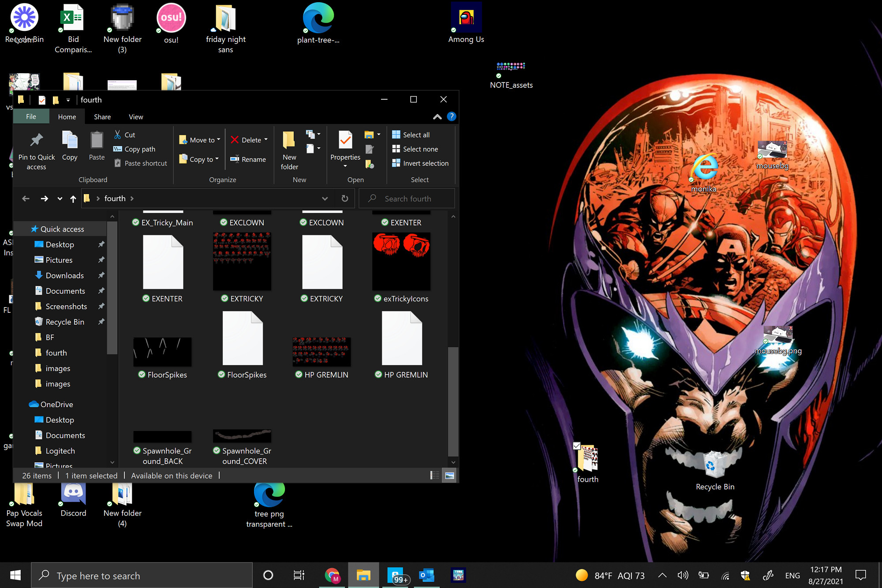Toggle checkbox on desktop fourth folder
The image size is (882, 588).
pyautogui.click(x=576, y=446)
